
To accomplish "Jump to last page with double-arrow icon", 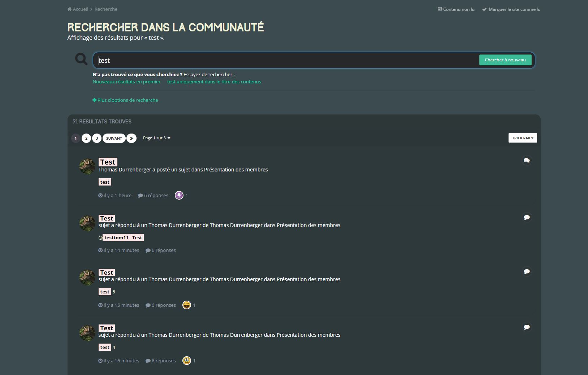I will 131,138.
